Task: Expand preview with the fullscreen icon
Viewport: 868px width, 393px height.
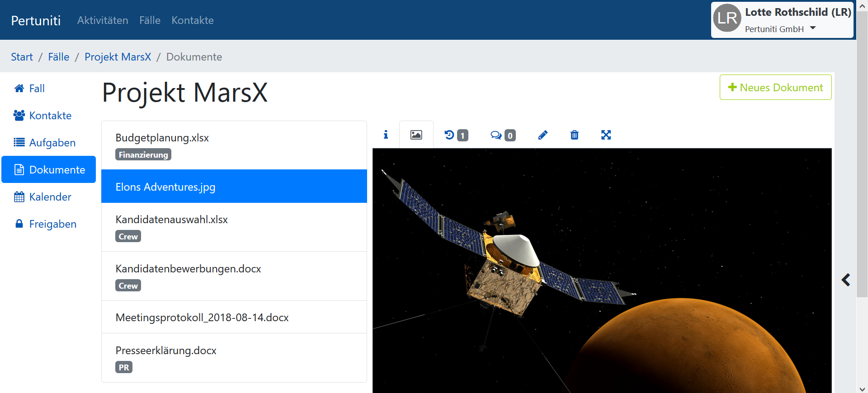Action: tap(606, 135)
